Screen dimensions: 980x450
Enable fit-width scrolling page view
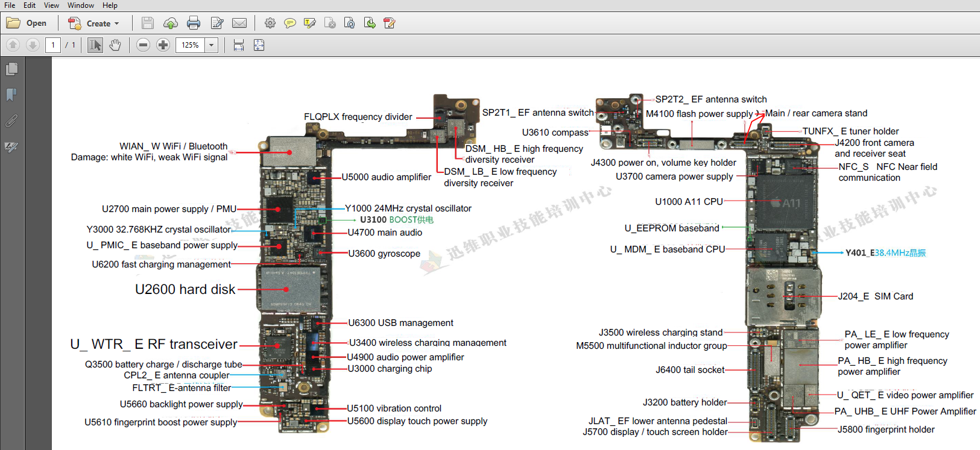239,45
